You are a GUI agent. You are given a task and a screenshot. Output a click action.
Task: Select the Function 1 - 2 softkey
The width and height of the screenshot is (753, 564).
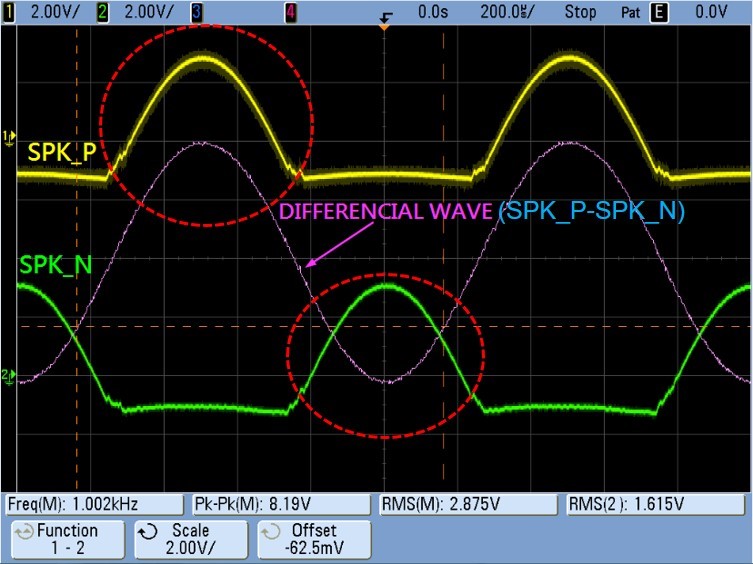coord(68,539)
